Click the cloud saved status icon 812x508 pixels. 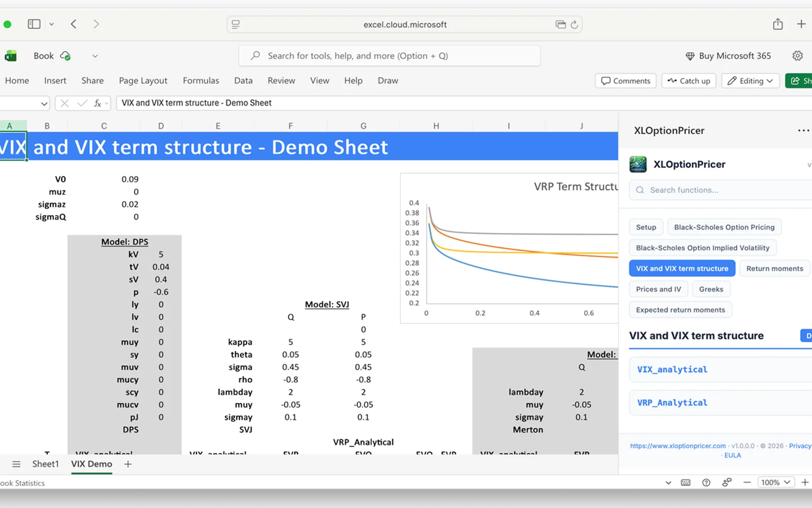coord(65,56)
